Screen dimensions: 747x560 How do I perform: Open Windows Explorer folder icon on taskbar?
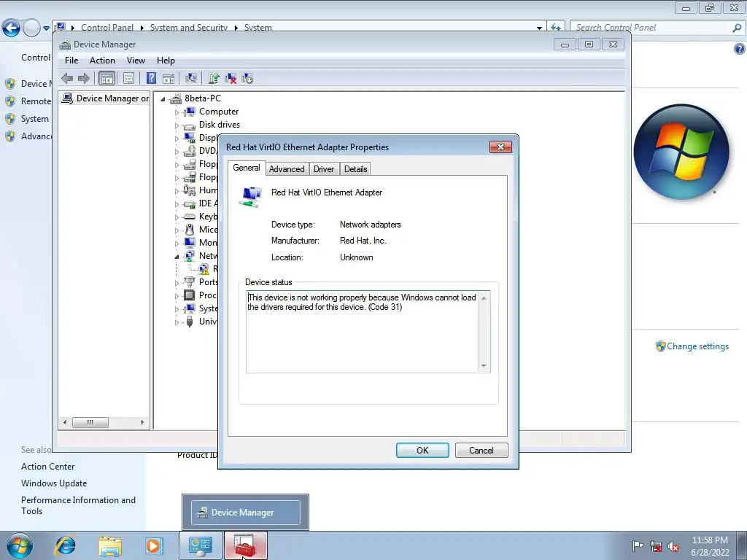tap(110, 545)
